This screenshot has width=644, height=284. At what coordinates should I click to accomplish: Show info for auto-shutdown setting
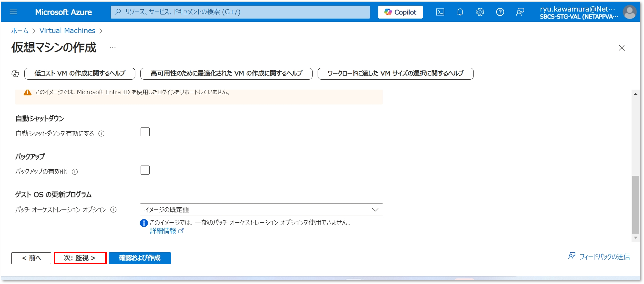pyautogui.click(x=101, y=134)
